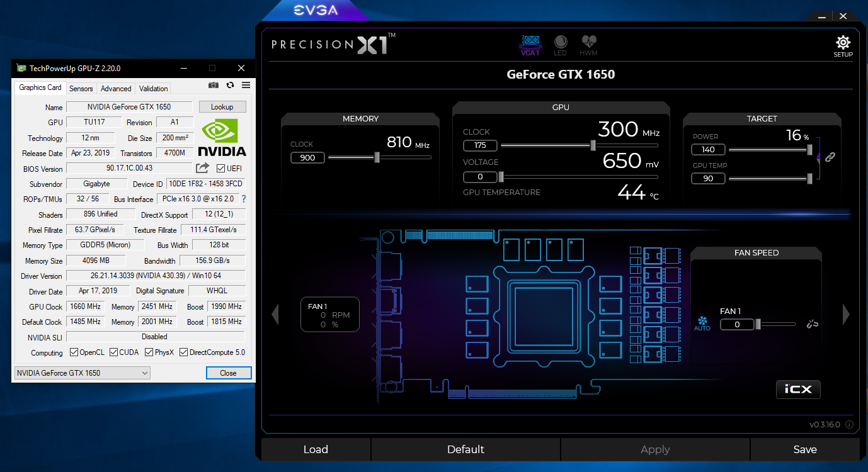Click the FAN 1 RPM readout box
This screenshot has width=868, height=472.
click(330, 315)
